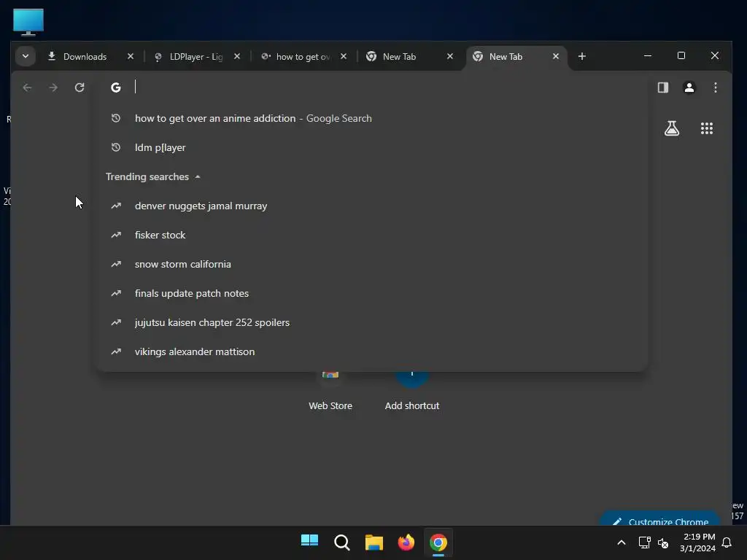This screenshot has width=747, height=560.
Task: Select 'ldm p[layer' history suggestion
Action: coord(372,147)
